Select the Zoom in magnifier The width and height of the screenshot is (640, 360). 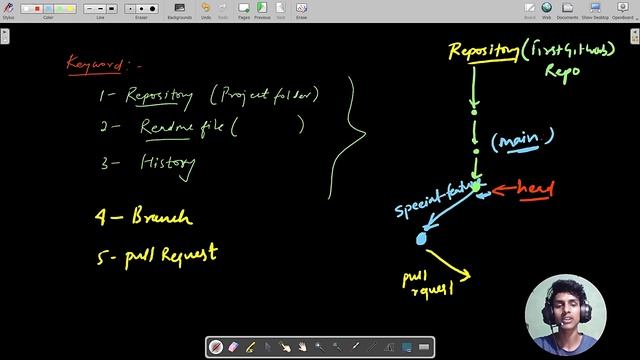[320, 347]
